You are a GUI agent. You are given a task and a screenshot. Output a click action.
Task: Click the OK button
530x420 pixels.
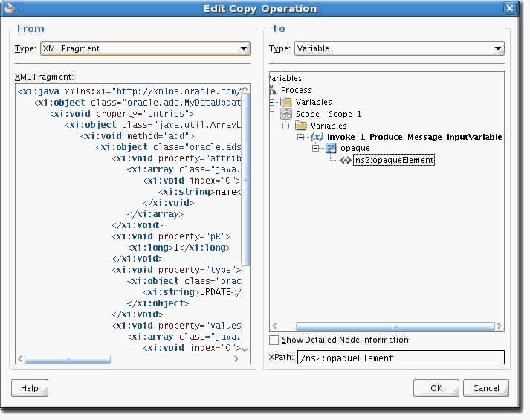pyautogui.click(x=436, y=388)
